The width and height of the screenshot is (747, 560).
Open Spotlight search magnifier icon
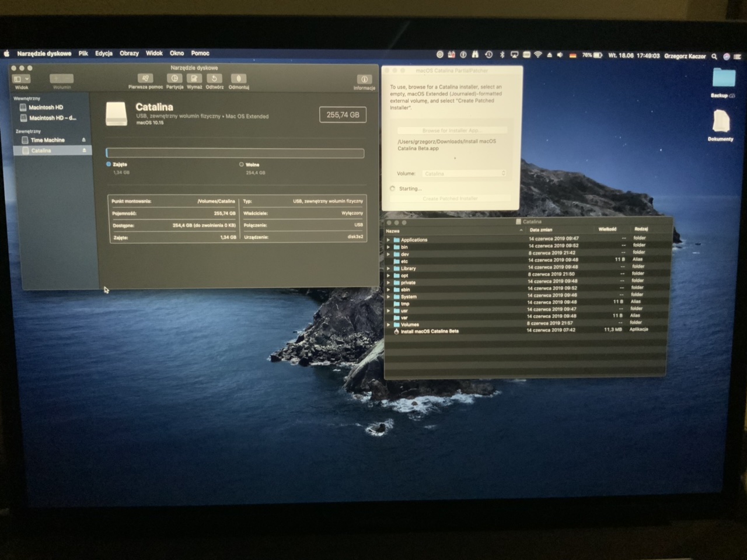714,57
